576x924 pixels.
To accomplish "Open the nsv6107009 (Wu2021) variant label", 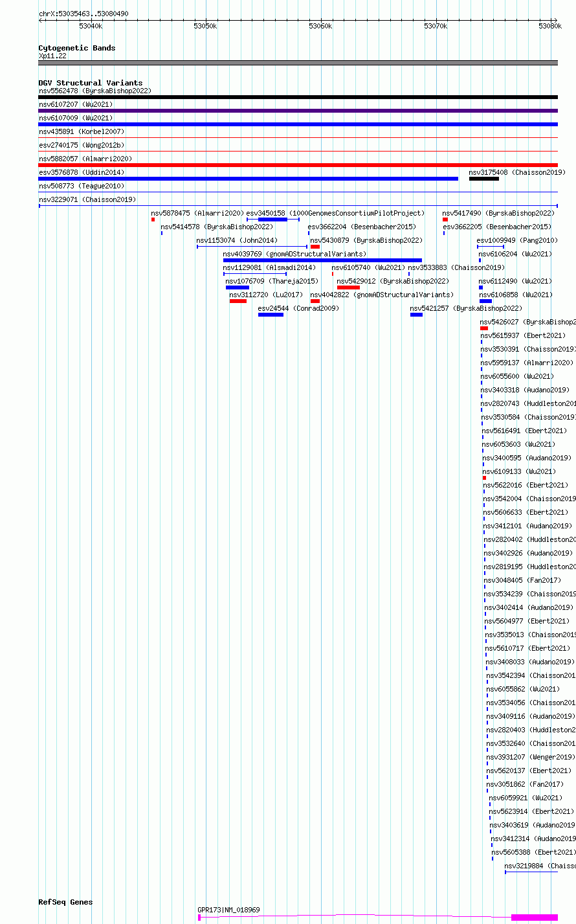I will click(76, 118).
